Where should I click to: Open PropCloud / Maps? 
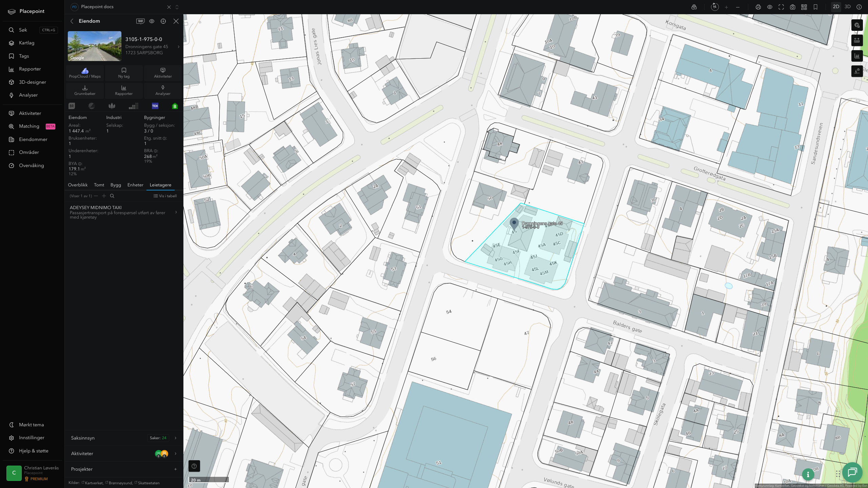coord(85,73)
